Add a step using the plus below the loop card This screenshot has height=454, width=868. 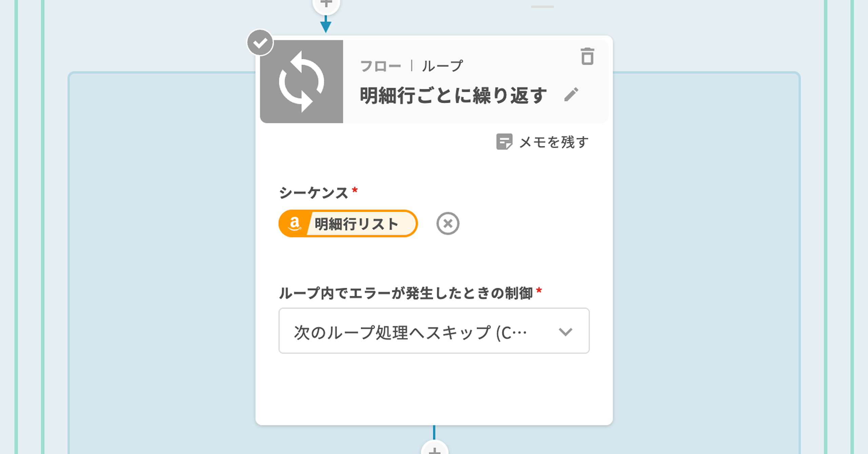(x=434, y=450)
